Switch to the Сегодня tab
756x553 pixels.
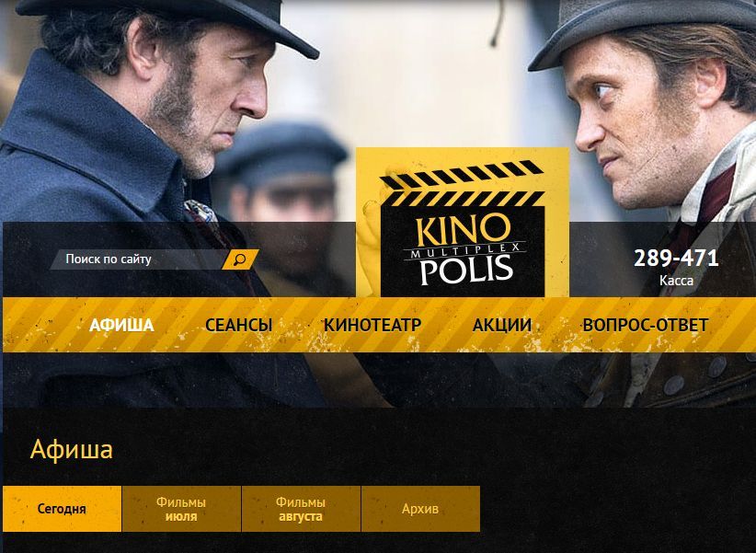point(63,509)
